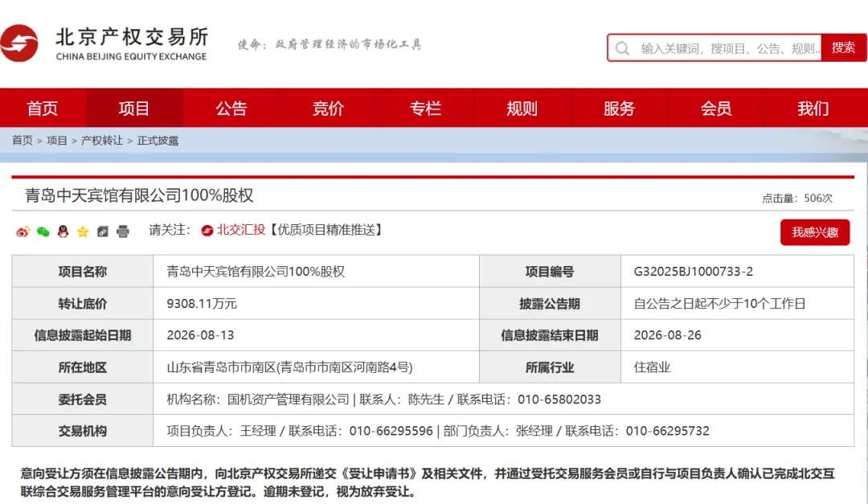Image resolution: width=868 pixels, height=504 pixels.
Task: Click the 披露公告期 label cell
Action: (x=550, y=304)
